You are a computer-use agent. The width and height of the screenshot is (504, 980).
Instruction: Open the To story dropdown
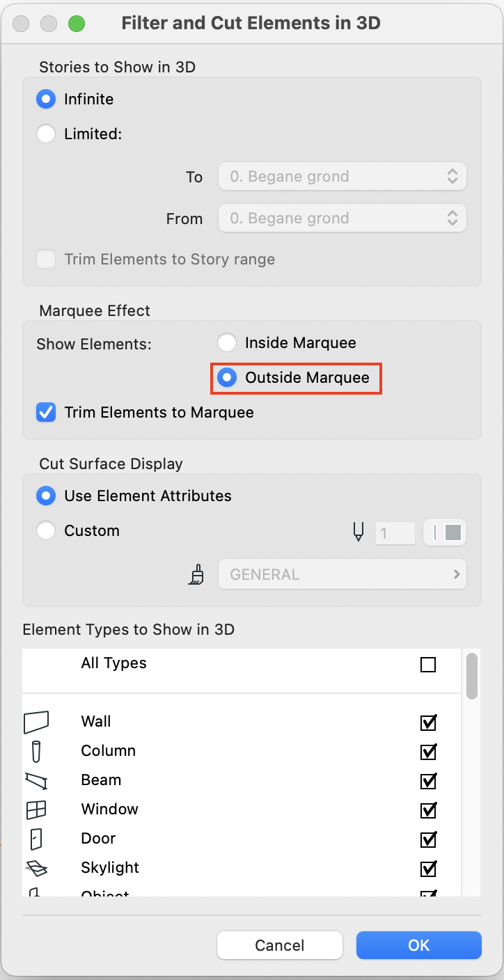point(342,177)
